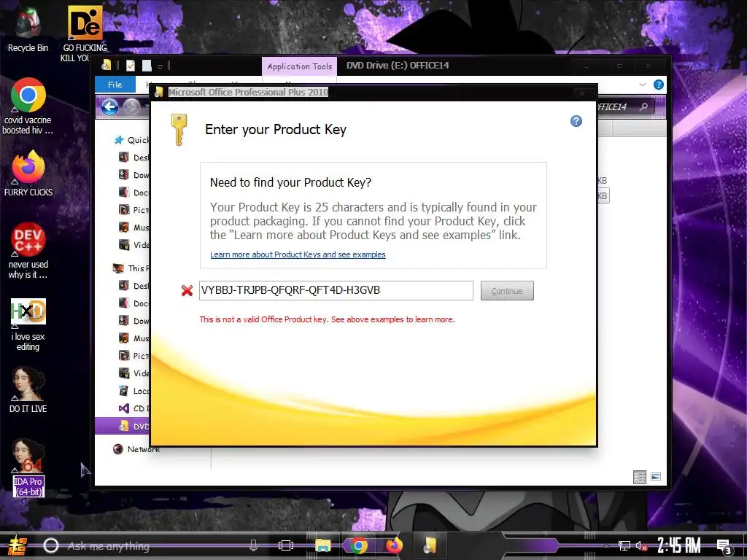Open the Dev C++ desktop shortcut

28,251
